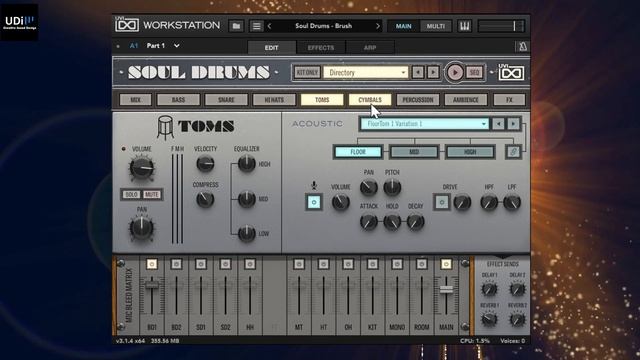Go to next preset after Soul Drums - Brush
Image resolution: width=640 pixels, height=360 pixels.
[378, 26]
